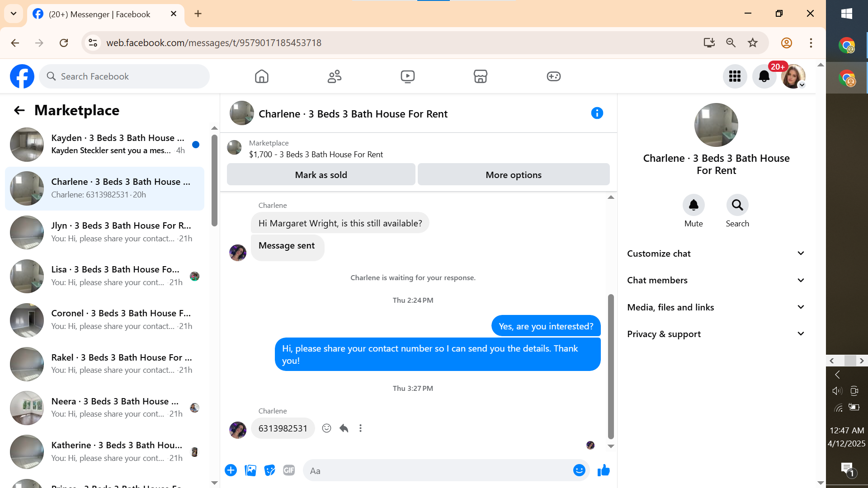This screenshot has width=868, height=488.
Task: Open Chrome profile button
Action: (x=787, y=42)
